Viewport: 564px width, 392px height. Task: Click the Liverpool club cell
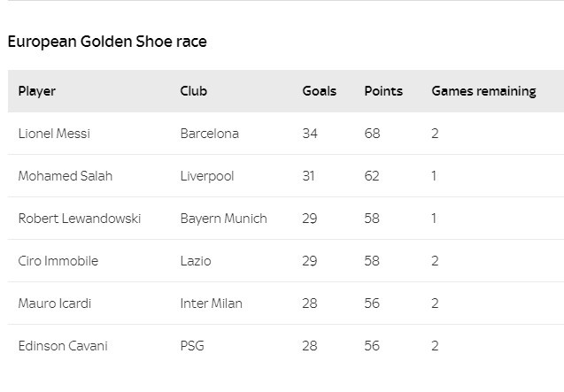tap(207, 176)
